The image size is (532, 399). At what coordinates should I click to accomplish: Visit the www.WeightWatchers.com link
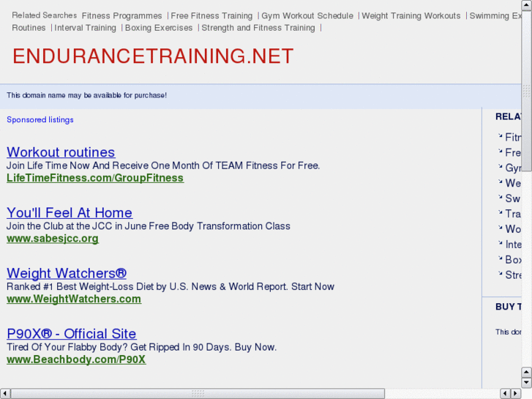74,299
